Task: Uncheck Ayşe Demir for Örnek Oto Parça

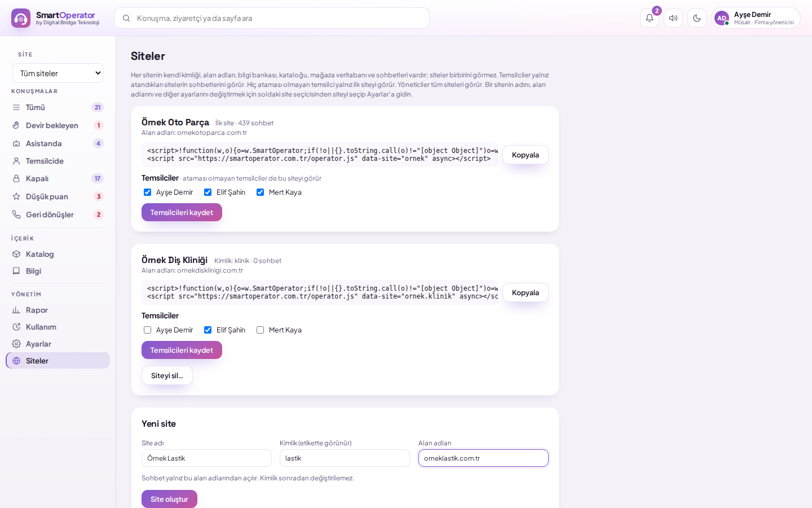Action: coord(147,192)
